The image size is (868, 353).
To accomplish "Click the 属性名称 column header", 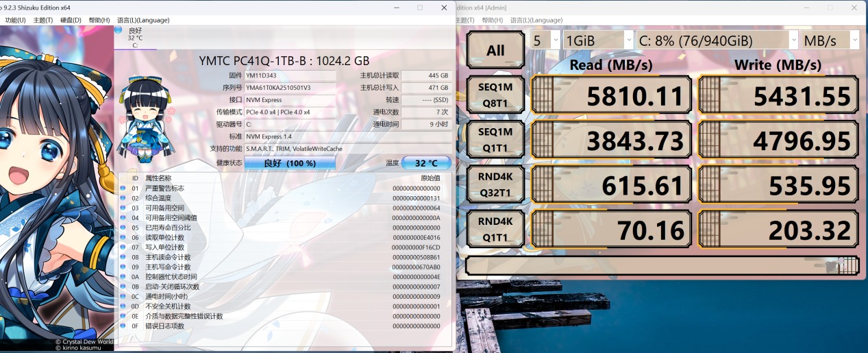I will pyautogui.click(x=159, y=178).
